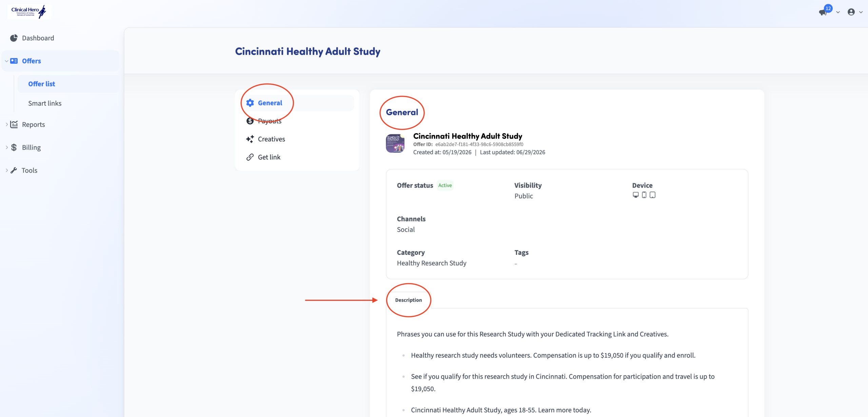Click the bold offer name beside thumbnail
This screenshot has width=868, height=417.
point(468,136)
